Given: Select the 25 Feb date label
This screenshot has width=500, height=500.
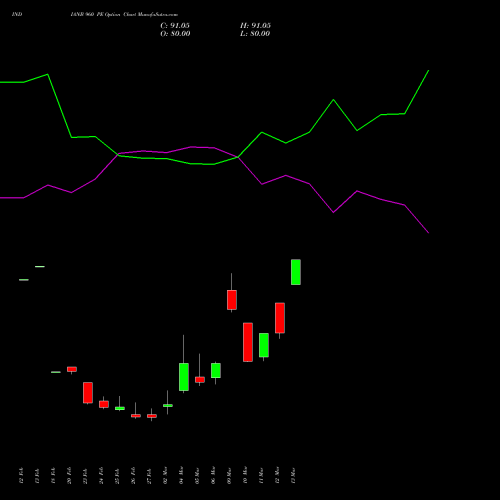Looking at the screenshot, I should click(117, 476).
